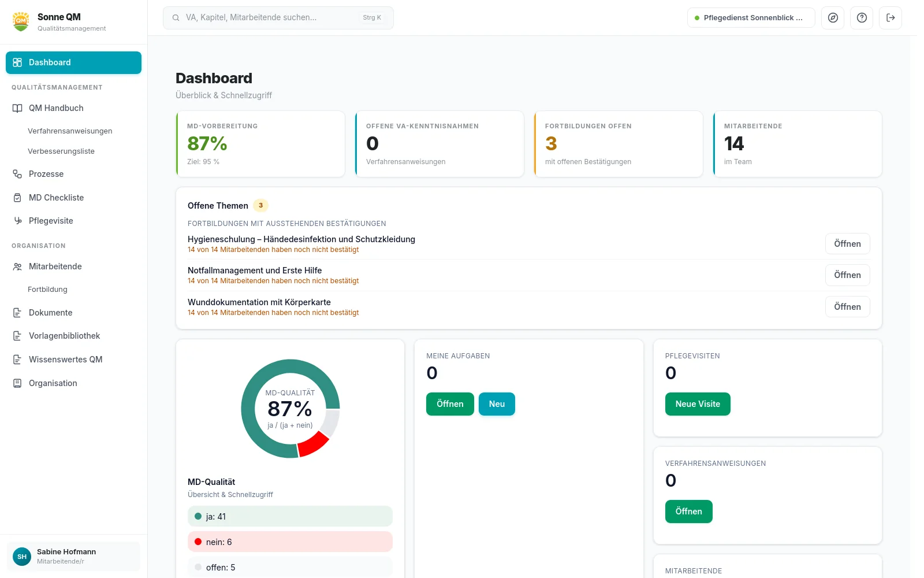
Task: Open Fortbildung under Mitarbeitende
Action: (x=47, y=290)
